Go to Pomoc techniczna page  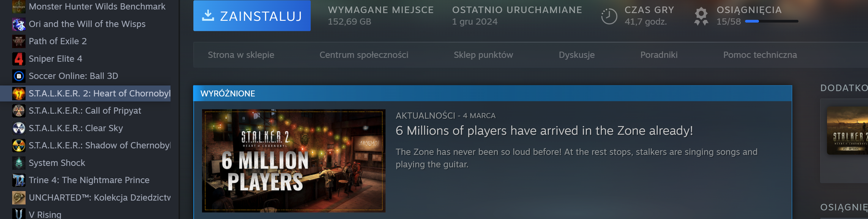[760, 55]
